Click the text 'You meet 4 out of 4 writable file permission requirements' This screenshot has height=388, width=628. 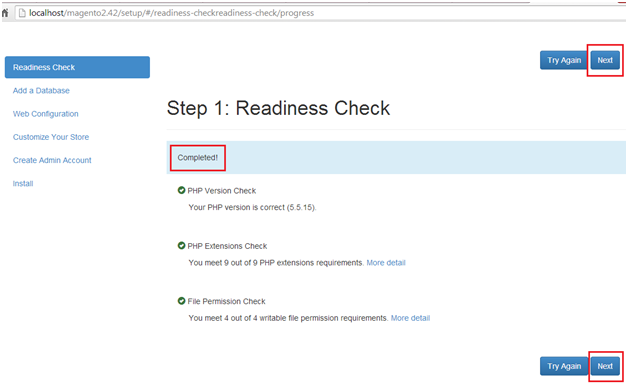288,318
